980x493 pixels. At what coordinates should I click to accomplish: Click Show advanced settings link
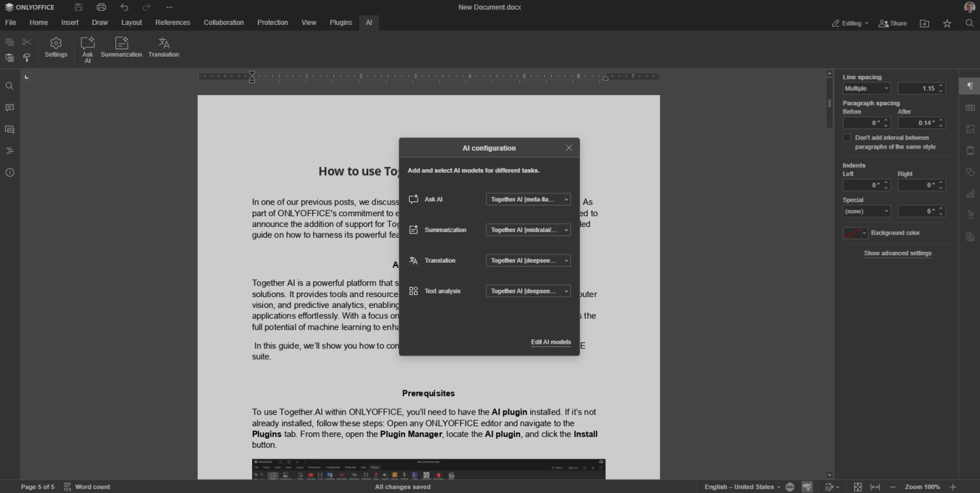(x=898, y=253)
